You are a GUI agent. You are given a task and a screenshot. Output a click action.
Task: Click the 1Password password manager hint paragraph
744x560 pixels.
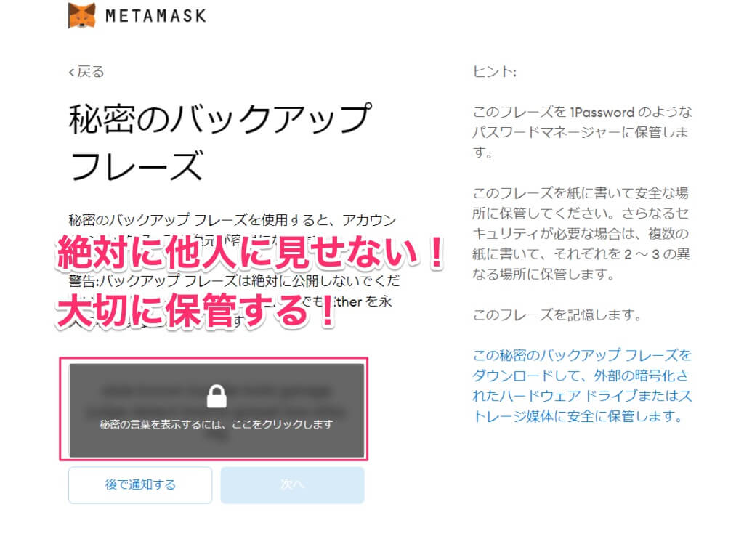point(582,132)
